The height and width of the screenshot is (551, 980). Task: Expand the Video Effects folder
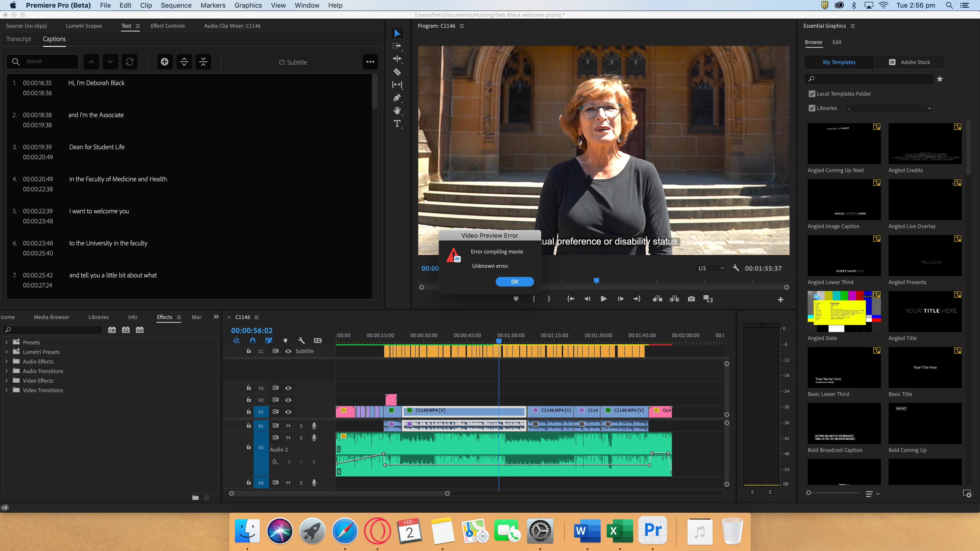click(x=6, y=381)
